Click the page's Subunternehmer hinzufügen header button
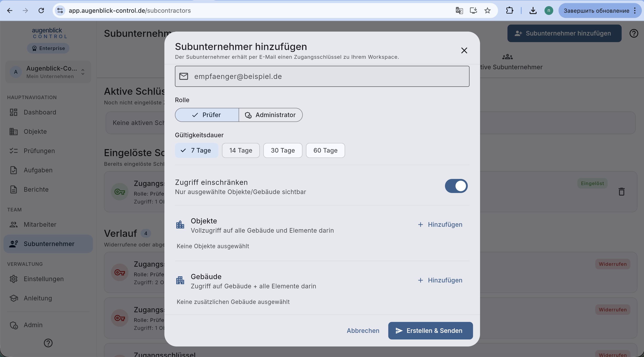The image size is (644, 357). click(564, 33)
